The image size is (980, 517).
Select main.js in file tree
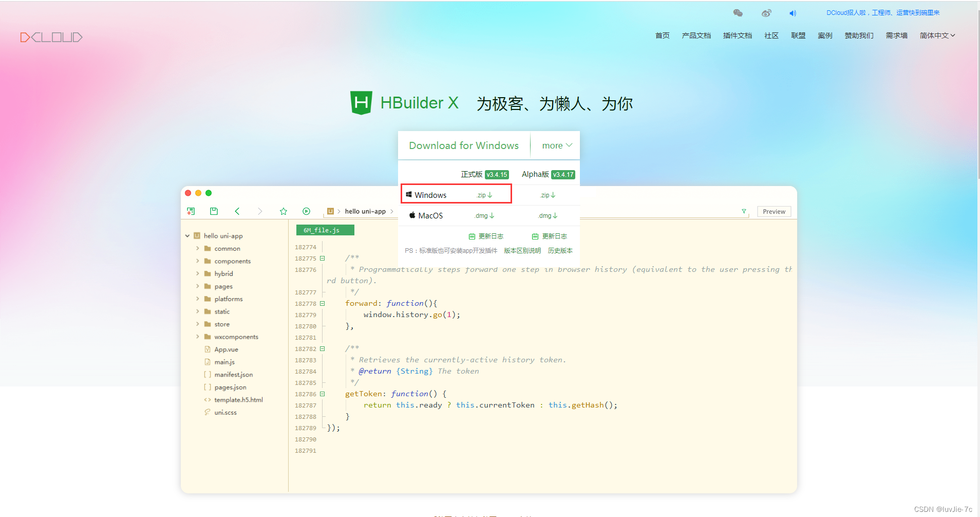pos(224,362)
